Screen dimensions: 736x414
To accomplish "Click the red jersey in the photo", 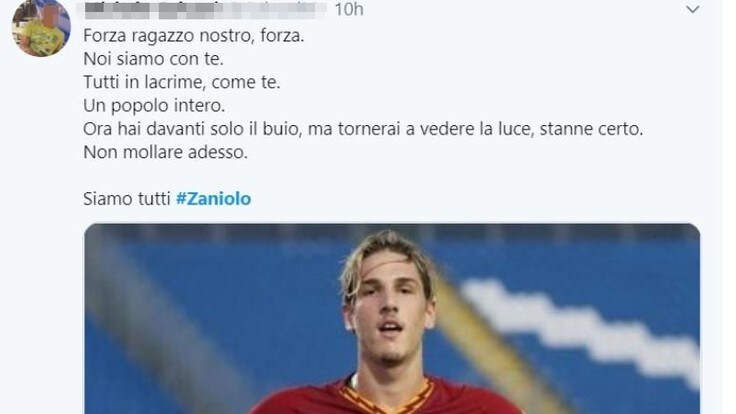I will pos(387,397).
